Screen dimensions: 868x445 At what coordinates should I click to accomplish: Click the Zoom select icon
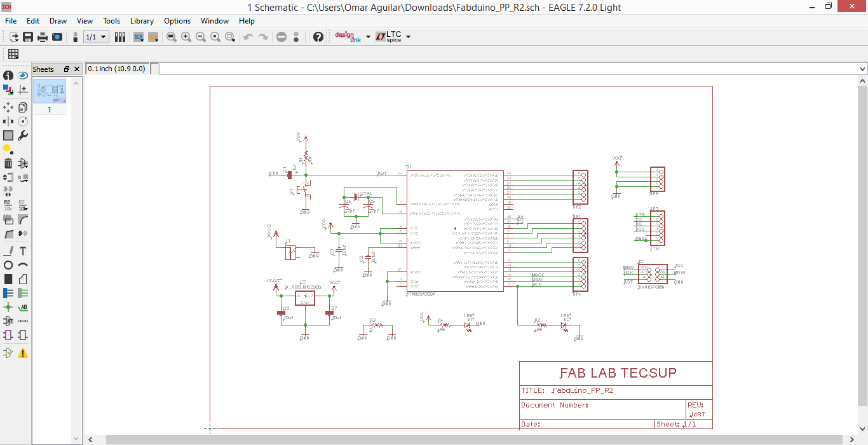tap(230, 37)
